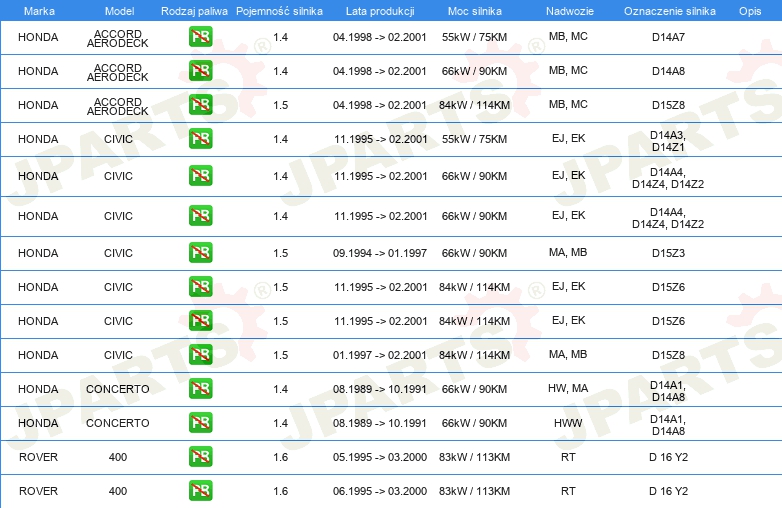Click fuel icon in Rover 400 06.1995 row
The width and height of the screenshot is (782, 508).
coord(200,491)
